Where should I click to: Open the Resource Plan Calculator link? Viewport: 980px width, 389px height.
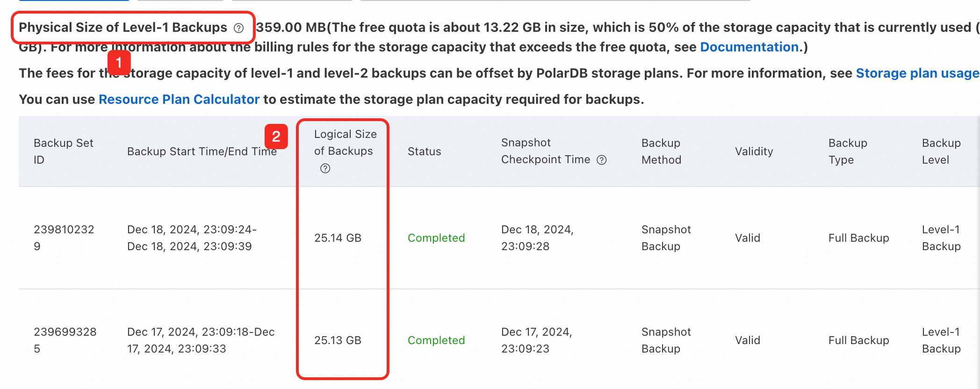click(x=179, y=100)
